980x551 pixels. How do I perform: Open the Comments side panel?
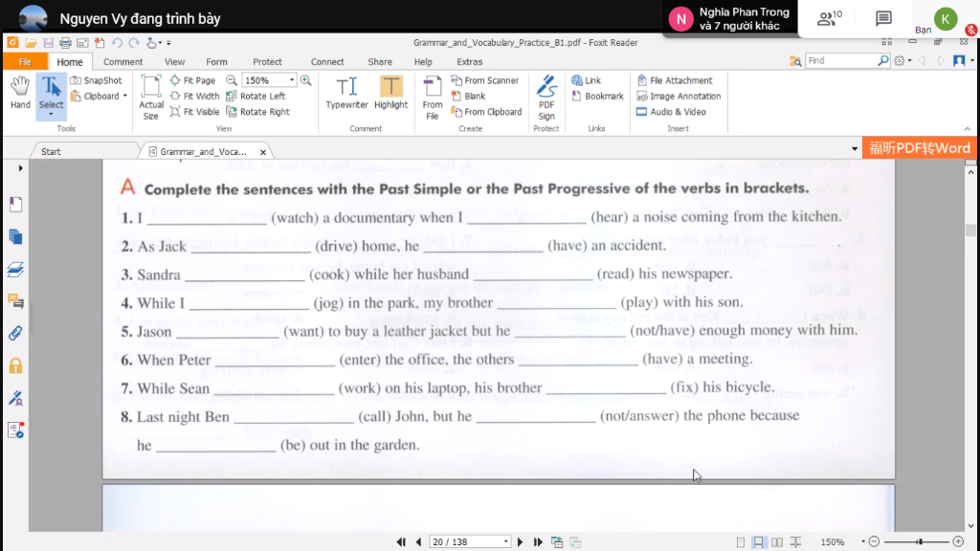pos(15,301)
